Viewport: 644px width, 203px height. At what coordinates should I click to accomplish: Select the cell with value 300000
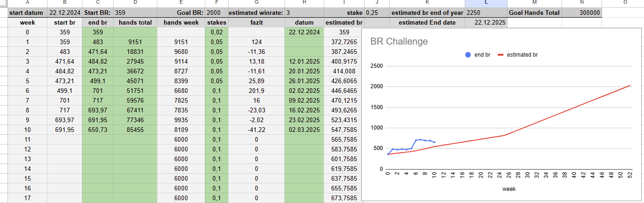[582, 13]
